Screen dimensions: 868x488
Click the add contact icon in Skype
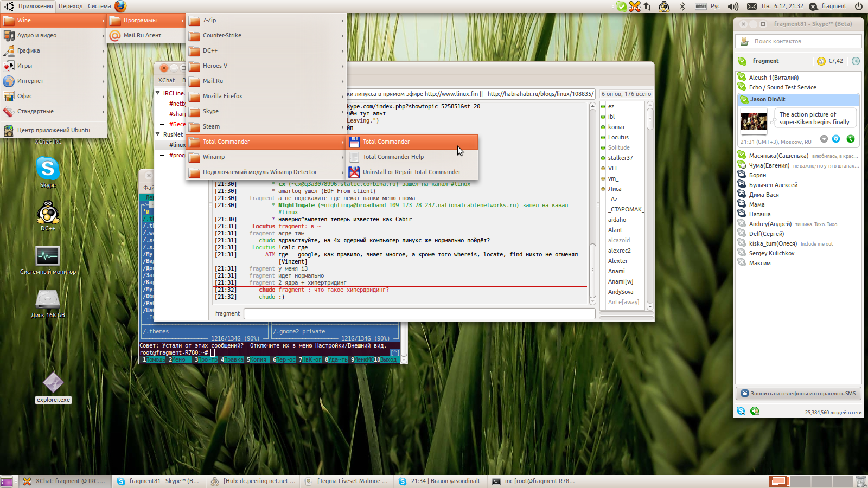755,412
